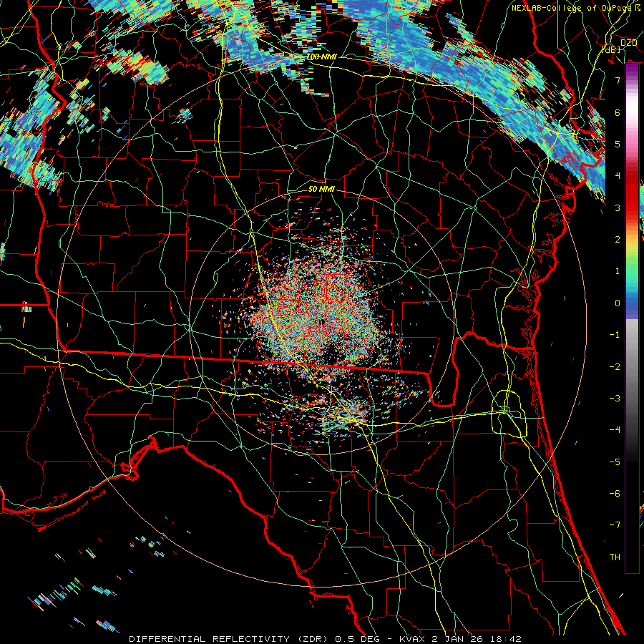The height and width of the screenshot is (644, 644).
Task: Click the "1" value on the color scale
Action: point(618,271)
